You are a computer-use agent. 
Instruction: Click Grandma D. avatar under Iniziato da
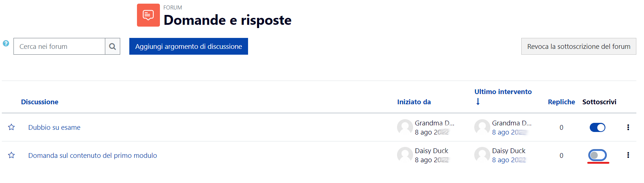tap(405, 127)
